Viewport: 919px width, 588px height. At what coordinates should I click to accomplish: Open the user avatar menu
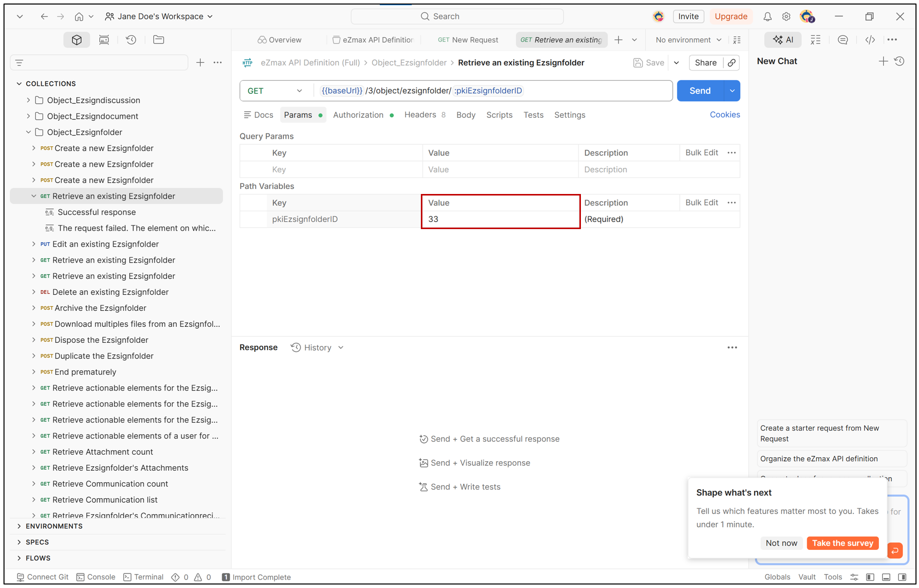(x=807, y=17)
